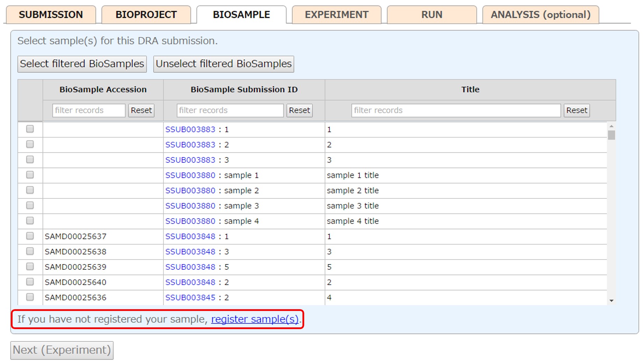Viewport: 644px width, 363px height.
Task: Click the table scrollbar up arrow
Action: tap(611, 126)
